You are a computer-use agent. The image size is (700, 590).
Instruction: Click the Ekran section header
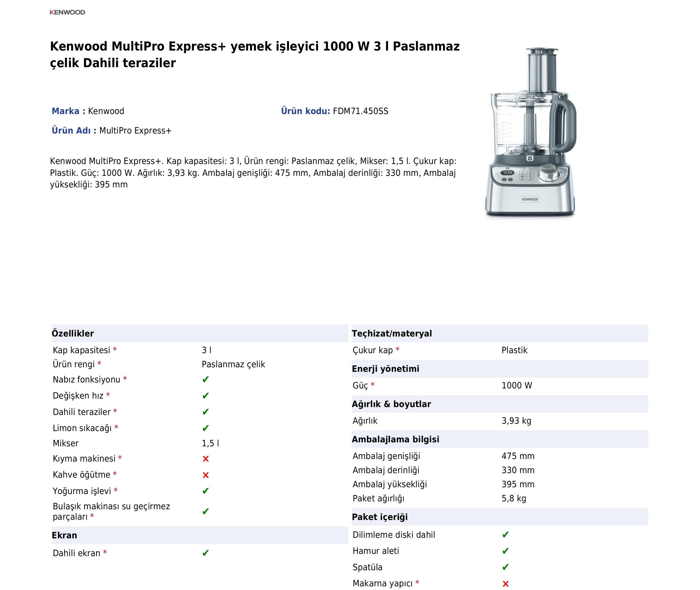click(65, 535)
